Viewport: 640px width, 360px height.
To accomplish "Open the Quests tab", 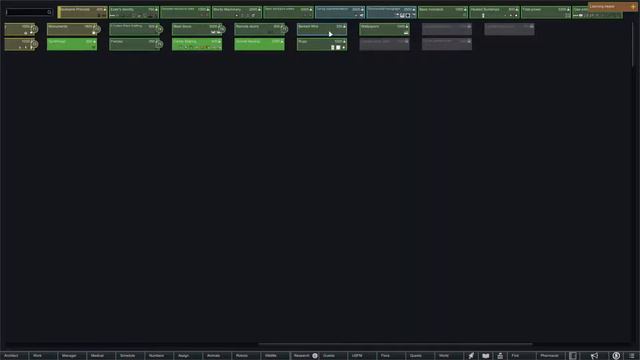I will pyautogui.click(x=420, y=356).
